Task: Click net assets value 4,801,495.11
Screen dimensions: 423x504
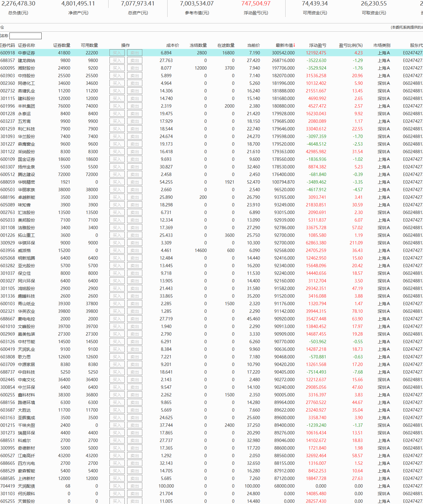Action: [78, 4]
